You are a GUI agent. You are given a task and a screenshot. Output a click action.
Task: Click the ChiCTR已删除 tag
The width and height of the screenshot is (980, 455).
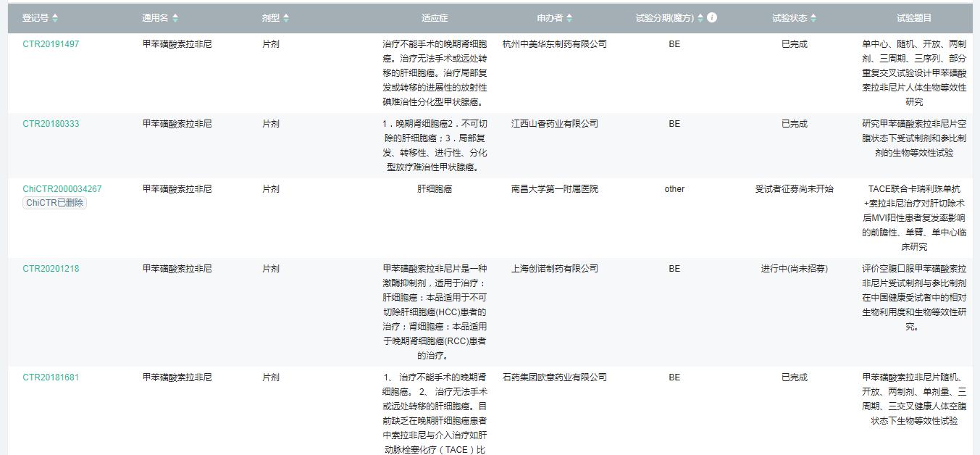tap(54, 204)
